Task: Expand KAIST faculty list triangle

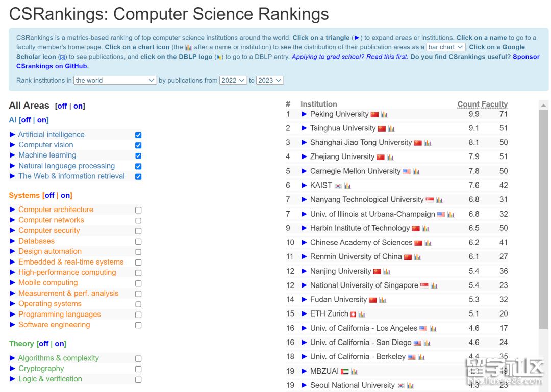Action: click(304, 185)
